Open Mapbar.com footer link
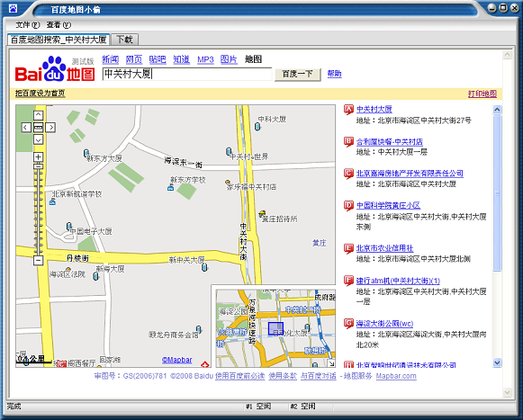Screen dimensions: 523x420 pyautogui.click(x=396, y=376)
